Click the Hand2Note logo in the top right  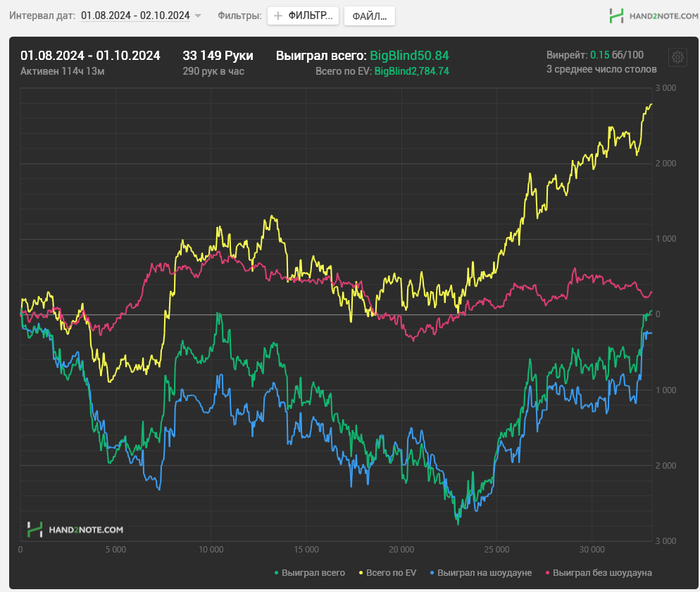654,16
